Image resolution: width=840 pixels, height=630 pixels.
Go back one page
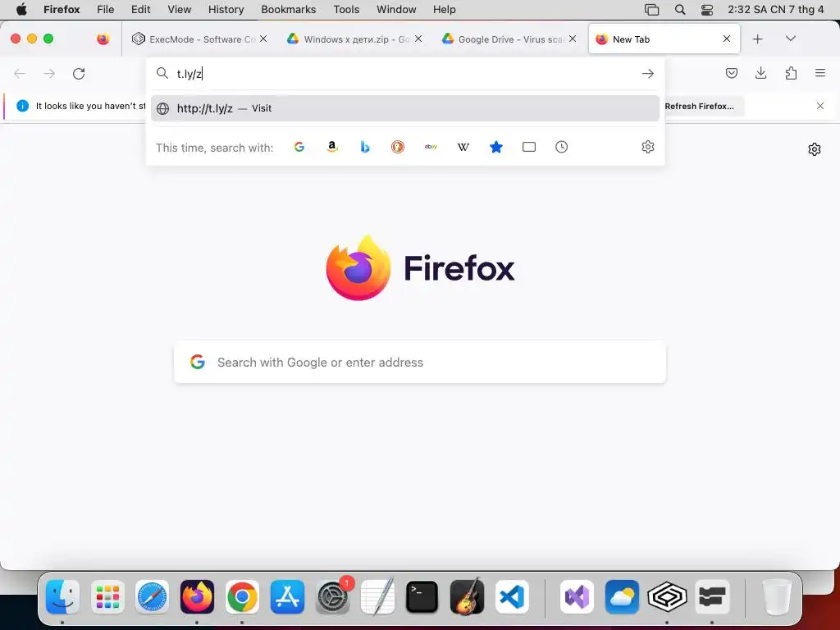click(20, 73)
